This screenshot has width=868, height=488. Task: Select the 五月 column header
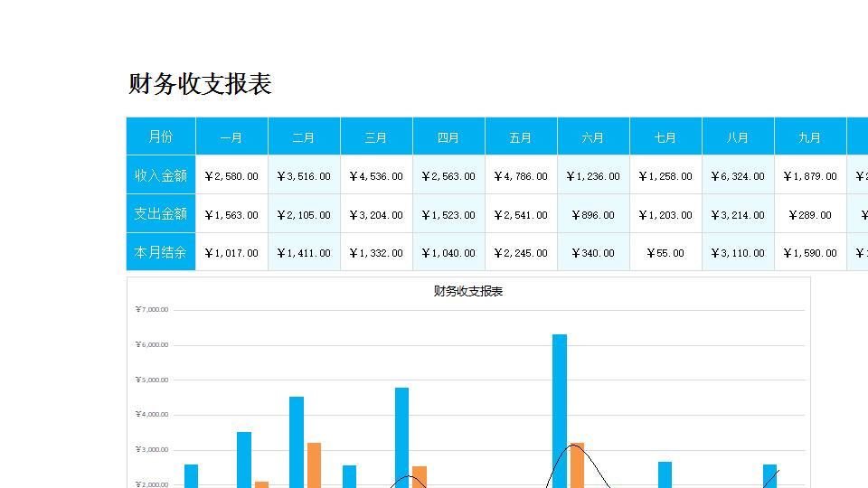point(522,136)
